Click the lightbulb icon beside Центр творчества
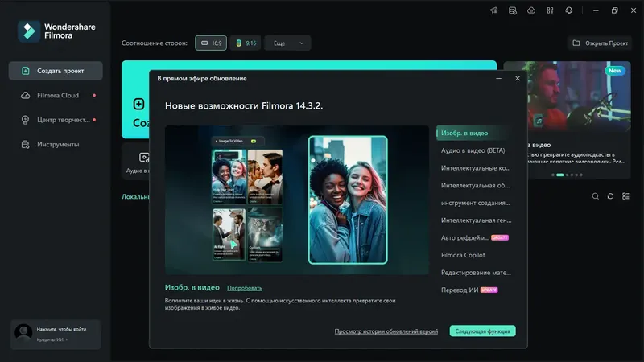This screenshot has height=362, width=644. click(x=26, y=120)
